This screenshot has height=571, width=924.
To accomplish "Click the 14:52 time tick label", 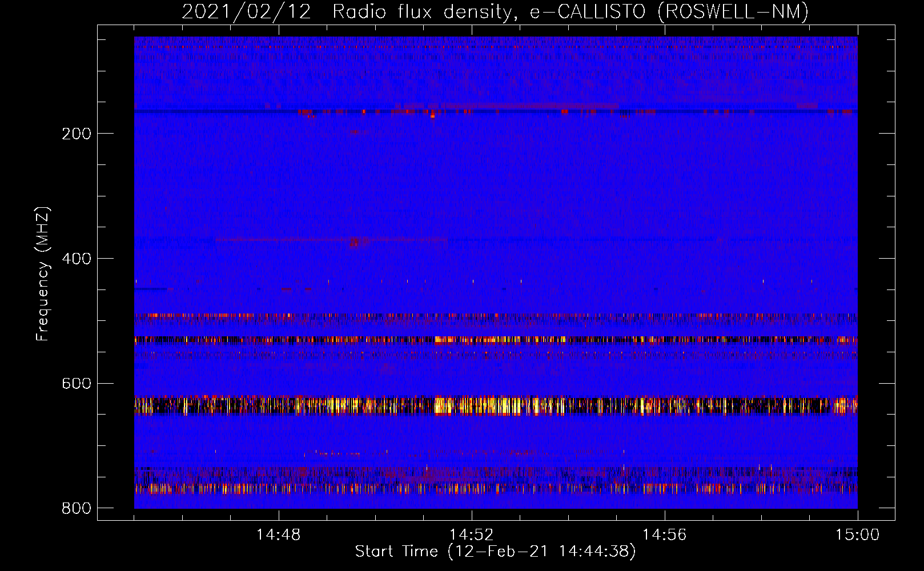I will (471, 535).
